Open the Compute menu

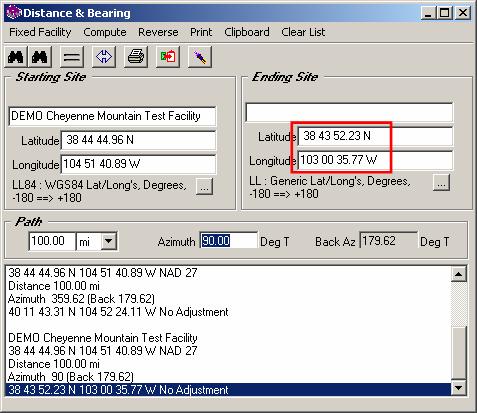pyautogui.click(x=105, y=32)
